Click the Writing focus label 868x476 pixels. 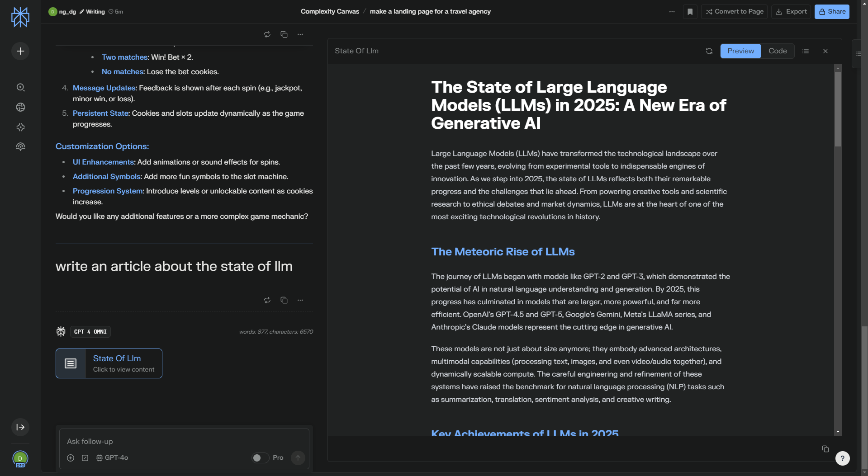point(92,12)
